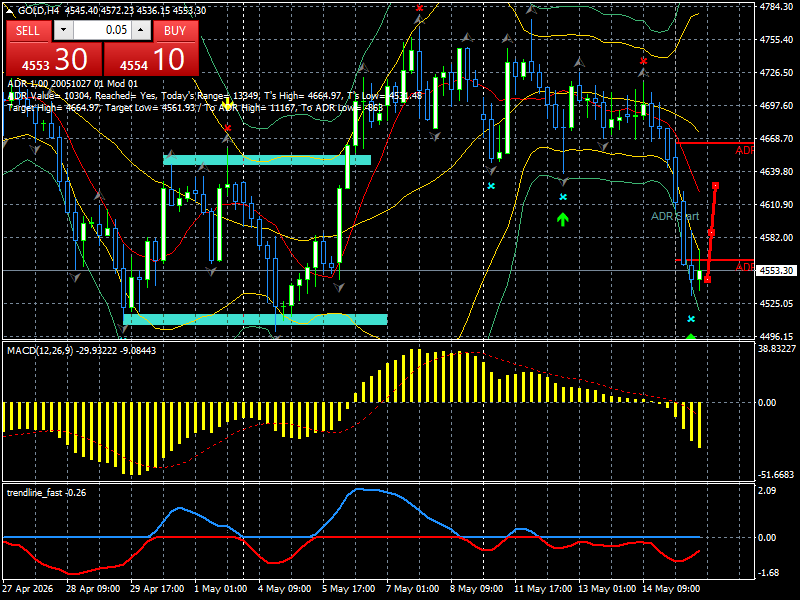Click the 4496.15 price scale label
Image resolution: width=800 pixels, height=600 pixels.
point(776,336)
